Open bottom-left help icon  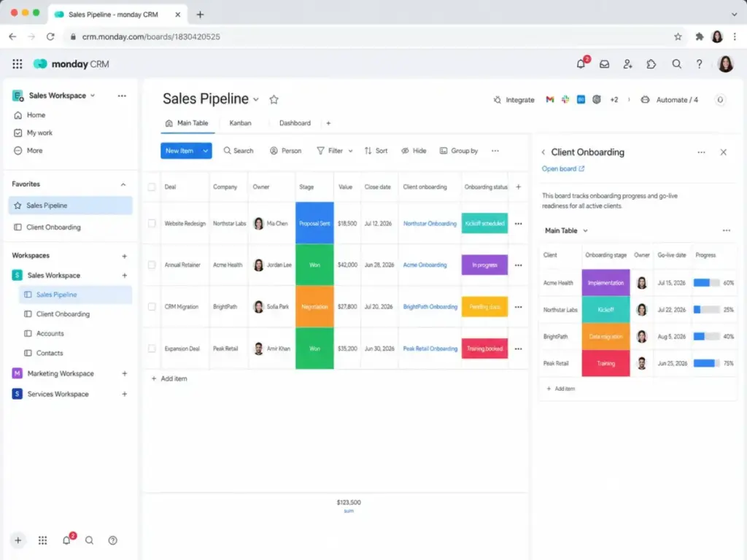tap(112, 540)
